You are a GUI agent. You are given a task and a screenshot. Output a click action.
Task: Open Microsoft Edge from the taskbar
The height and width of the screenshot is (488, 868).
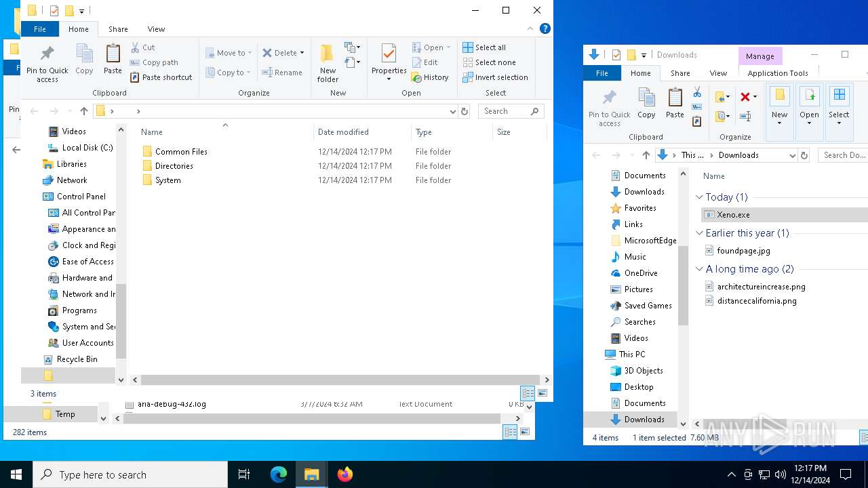[279, 474]
